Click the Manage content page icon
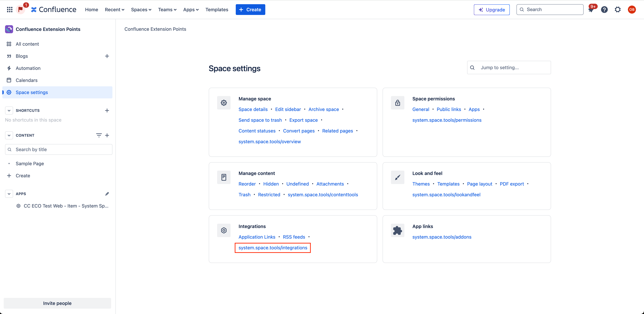The width and height of the screenshot is (644, 314). coord(224,177)
